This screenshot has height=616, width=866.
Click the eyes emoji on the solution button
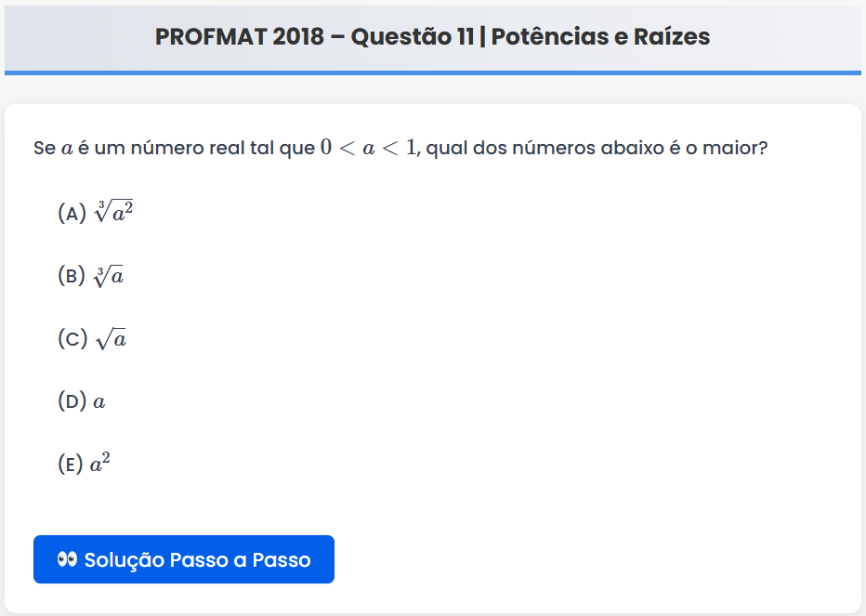tap(66, 559)
